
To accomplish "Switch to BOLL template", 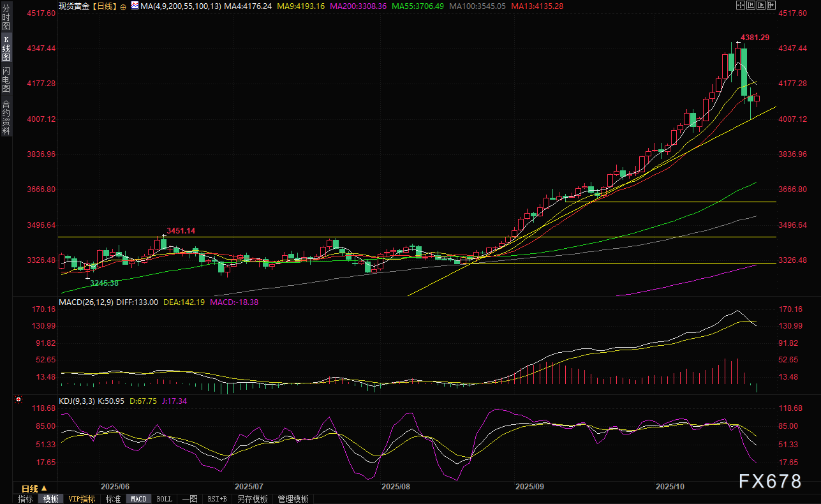I will point(164,499).
